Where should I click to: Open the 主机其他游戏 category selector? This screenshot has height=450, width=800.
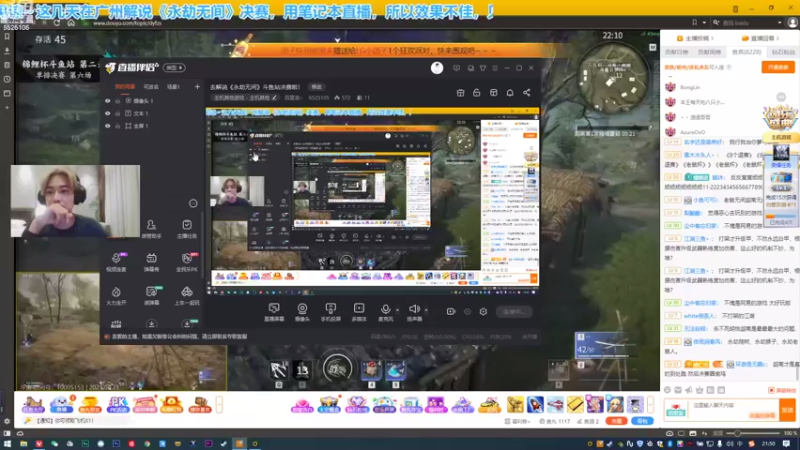245,97
